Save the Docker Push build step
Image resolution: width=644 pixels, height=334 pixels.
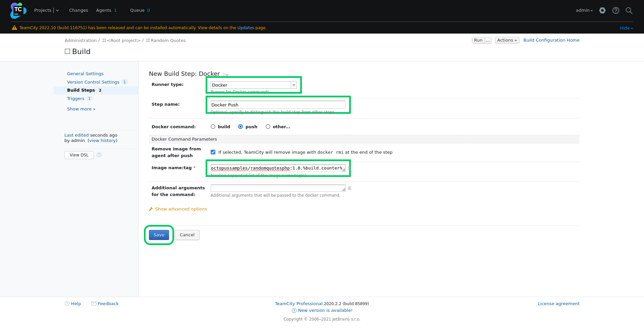(x=159, y=235)
